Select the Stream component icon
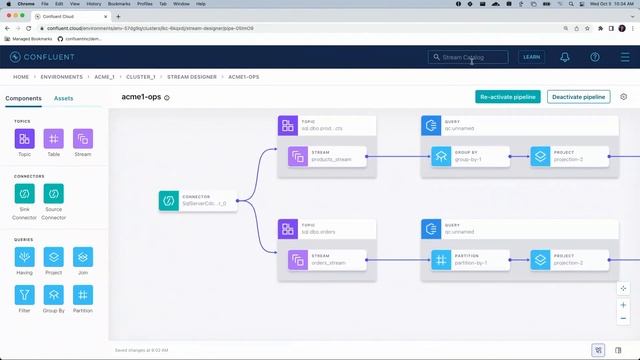640x360 pixels. (83, 139)
